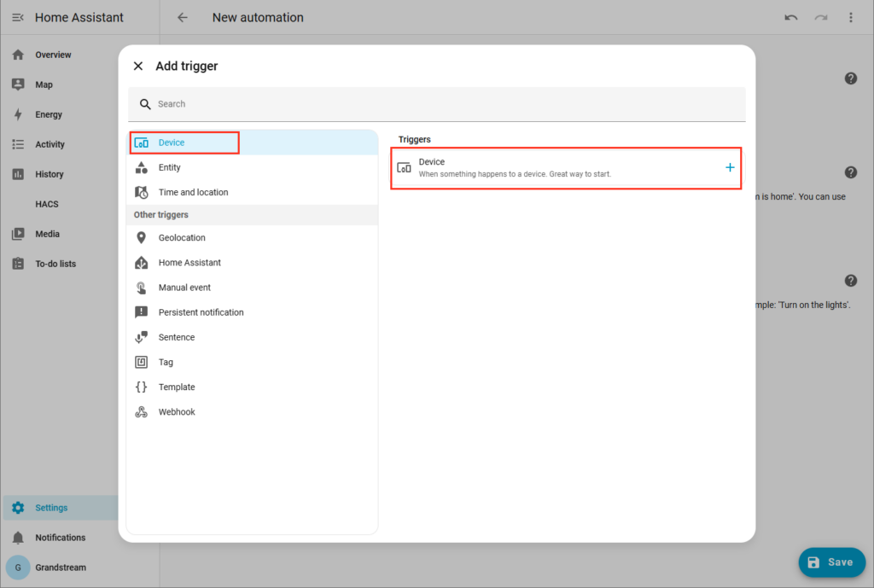Choose the Manual event trigger
Viewport: 874px width, 588px height.
(x=253, y=288)
